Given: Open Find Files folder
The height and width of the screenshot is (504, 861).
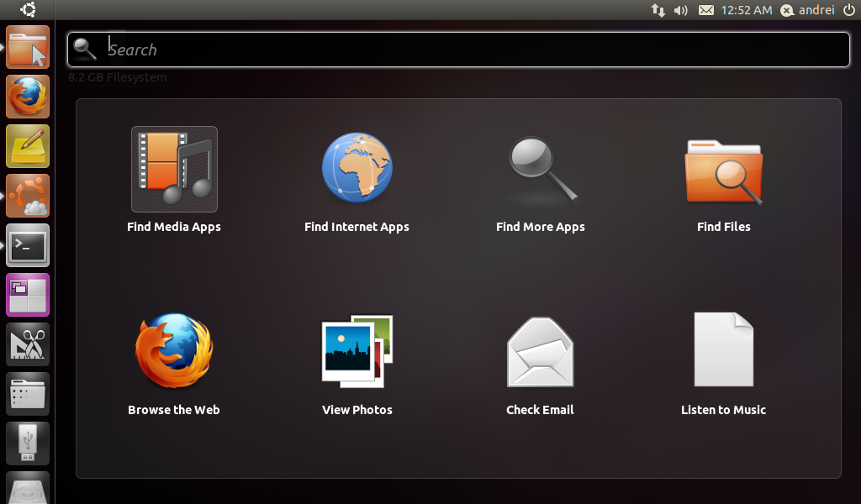Looking at the screenshot, I should [x=724, y=172].
